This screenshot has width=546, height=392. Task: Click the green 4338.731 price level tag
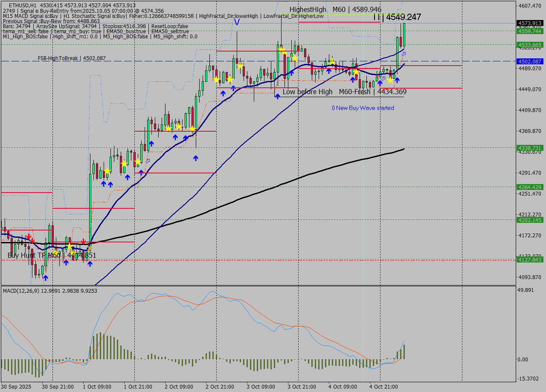coord(530,148)
